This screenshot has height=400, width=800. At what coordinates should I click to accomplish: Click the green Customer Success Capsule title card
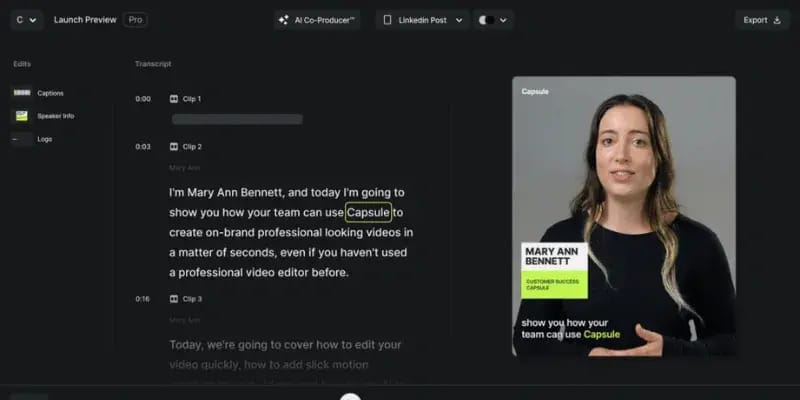point(555,285)
